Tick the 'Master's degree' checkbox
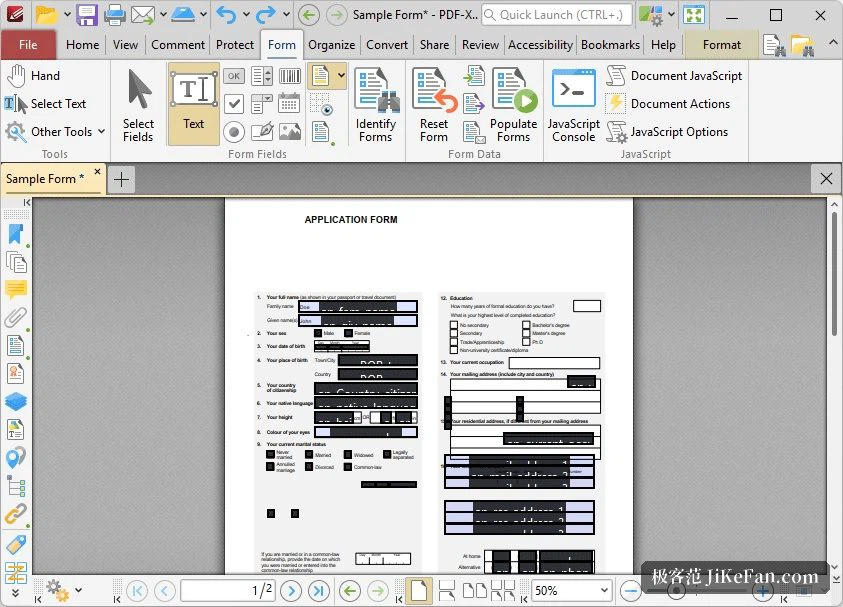This screenshot has width=843, height=607. click(x=526, y=333)
